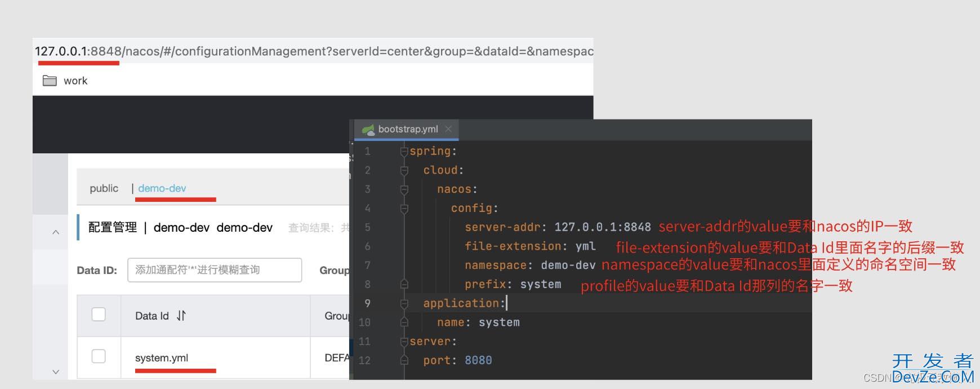Switch to the bootstrap.yml editor tab
Image resolution: width=980 pixels, height=389 pixels.
coord(408,129)
